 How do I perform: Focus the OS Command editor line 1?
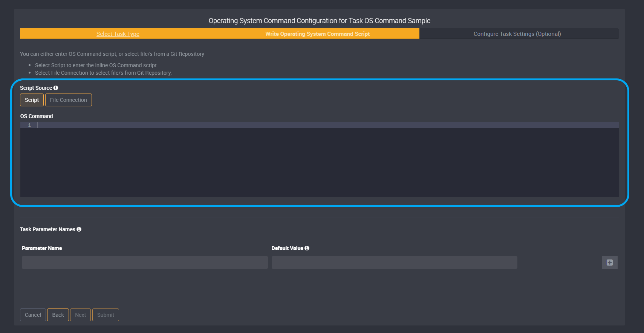(328, 125)
